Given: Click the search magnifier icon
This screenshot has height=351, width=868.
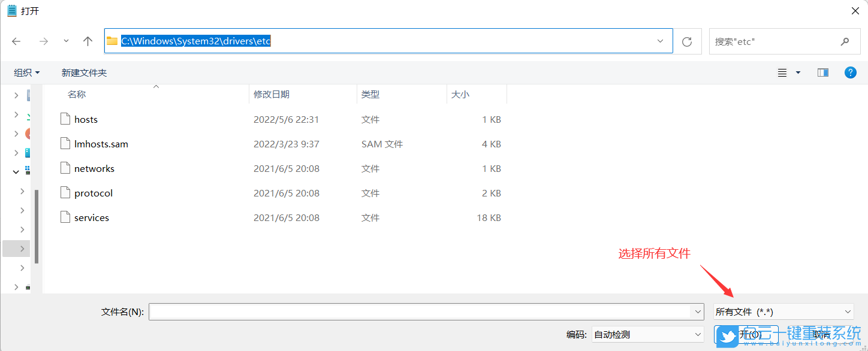Looking at the screenshot, I should coord(845,41).
